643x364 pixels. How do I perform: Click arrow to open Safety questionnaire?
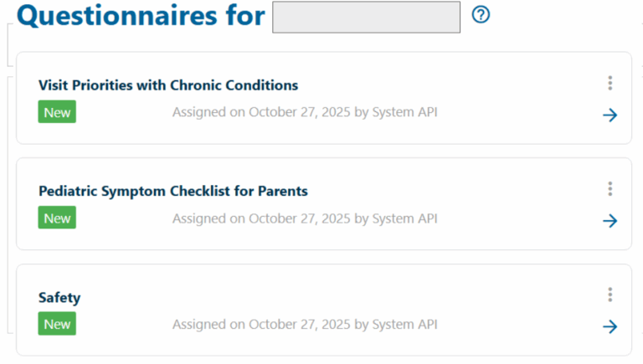point(610,326)
